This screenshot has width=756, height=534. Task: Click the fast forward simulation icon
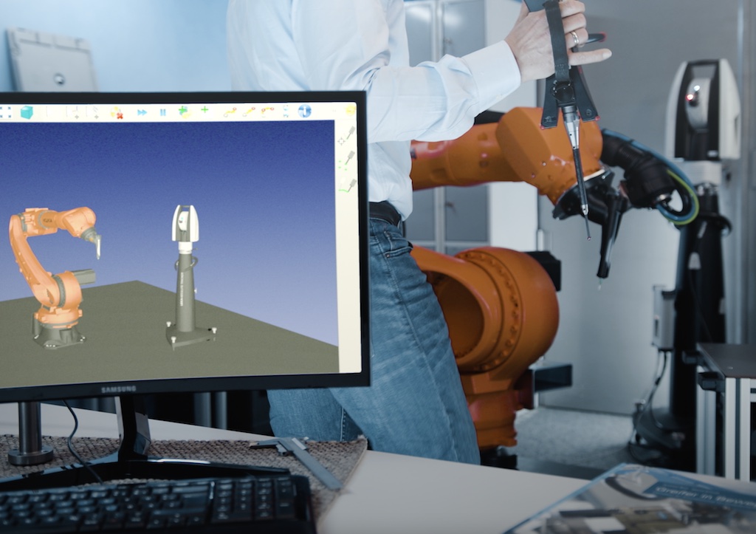(142, 112)
